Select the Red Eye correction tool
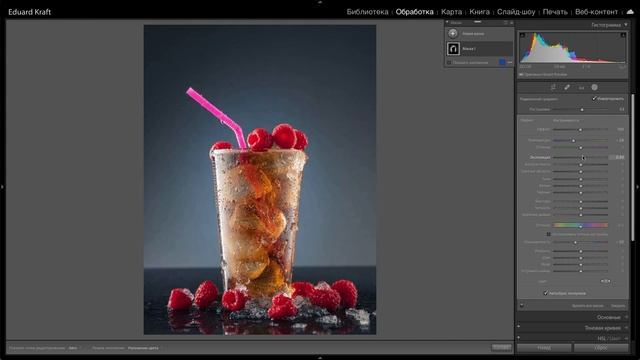 pos(581,87)
